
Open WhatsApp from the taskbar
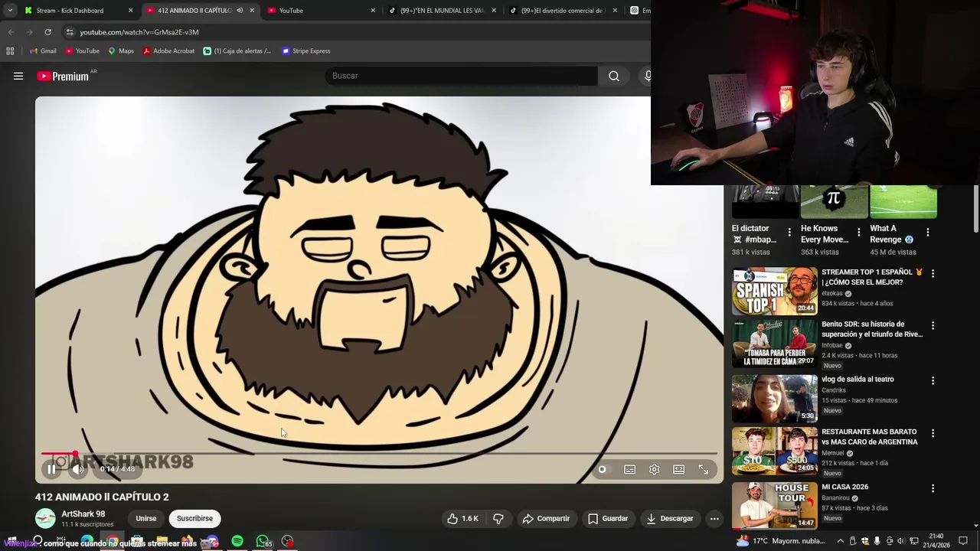[263, 541]
